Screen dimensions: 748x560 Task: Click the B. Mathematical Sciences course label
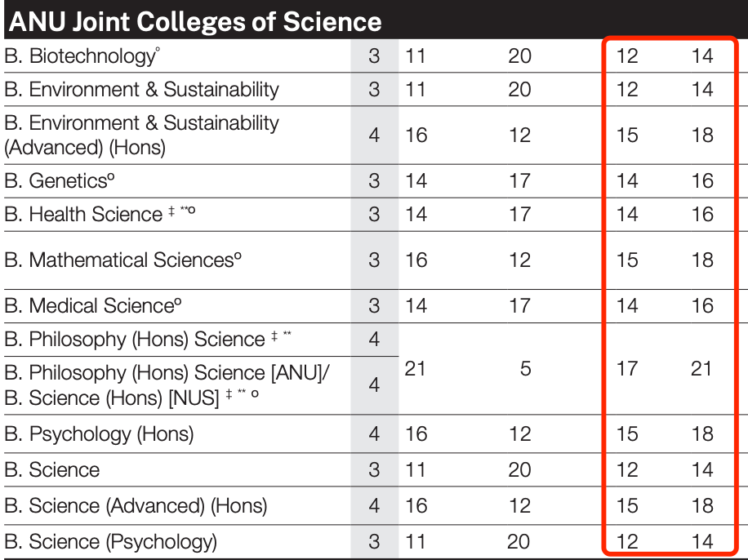click(123, 260)
